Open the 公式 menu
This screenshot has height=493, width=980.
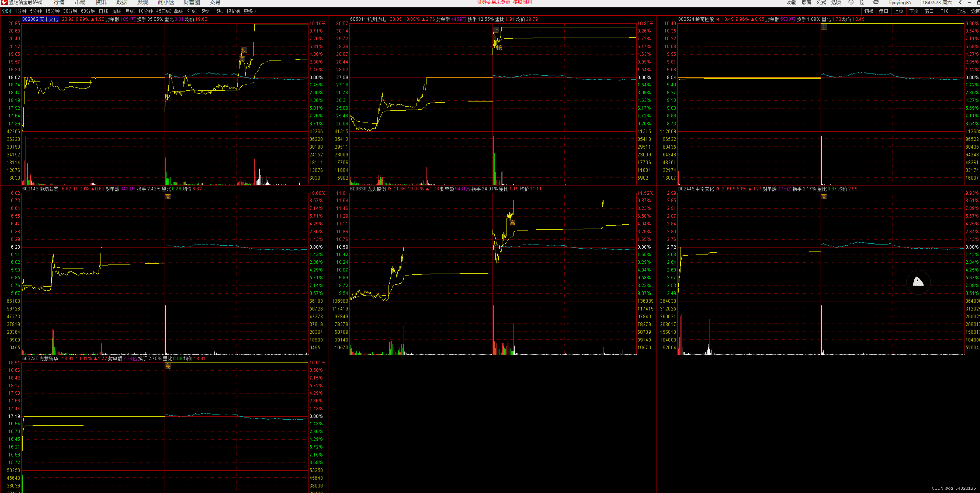[x=821, y=2]
